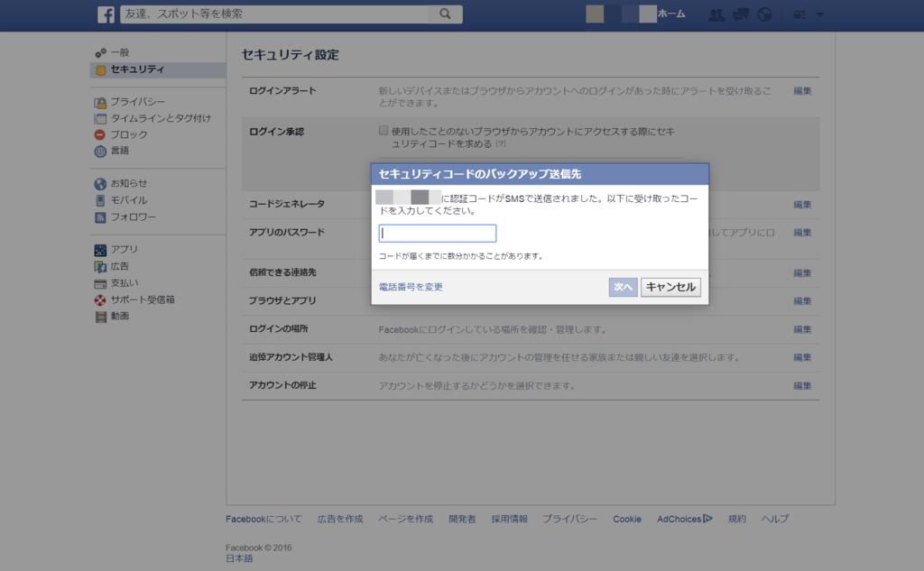The image size is (924, 571).
Task: Click the gears icon beside 一般
Action: tap(100, 53)
